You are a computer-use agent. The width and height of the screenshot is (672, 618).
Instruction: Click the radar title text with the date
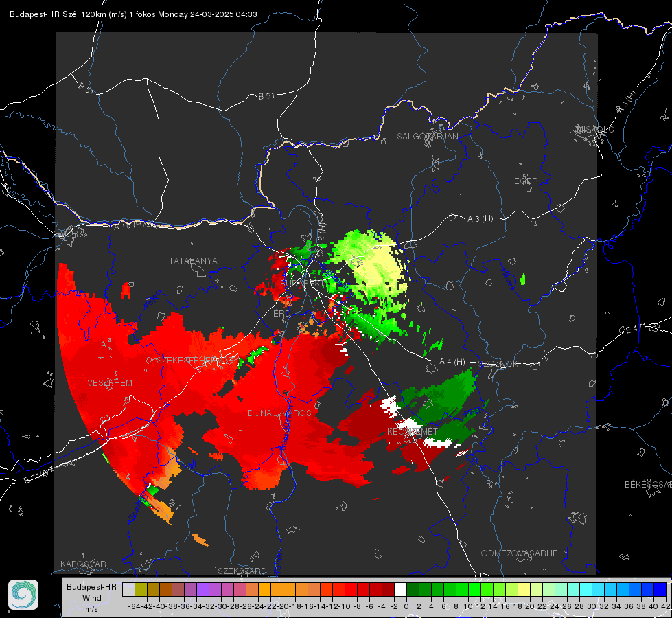point(133,14)
